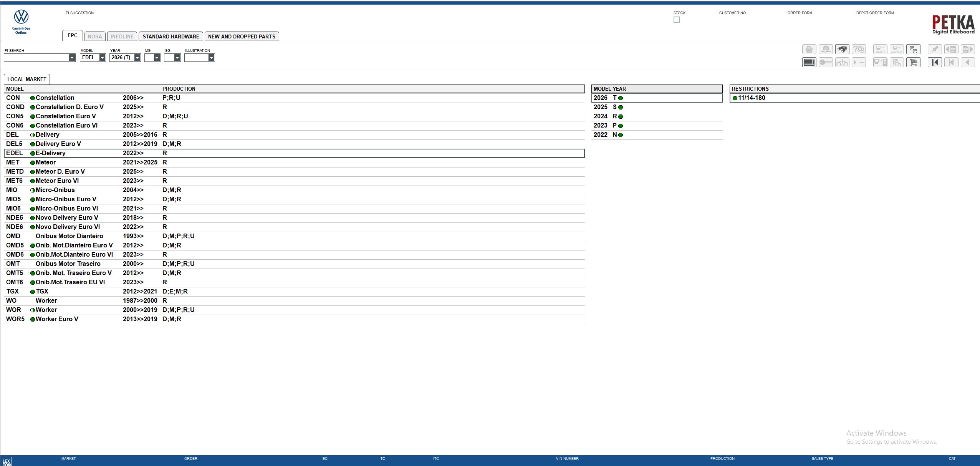980x466 pixels.
Task: Open NEW AND DROPPED PARTS tab
Action: click(x=242, y=36)
